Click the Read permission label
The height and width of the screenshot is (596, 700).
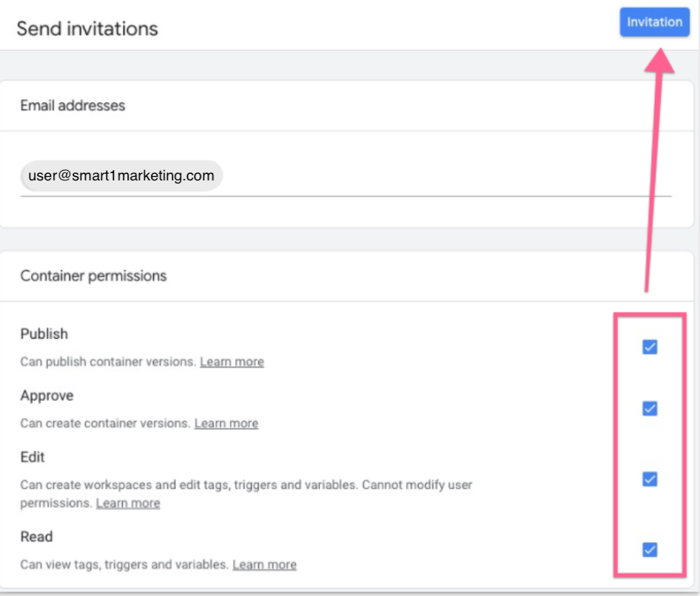(36, 536)
